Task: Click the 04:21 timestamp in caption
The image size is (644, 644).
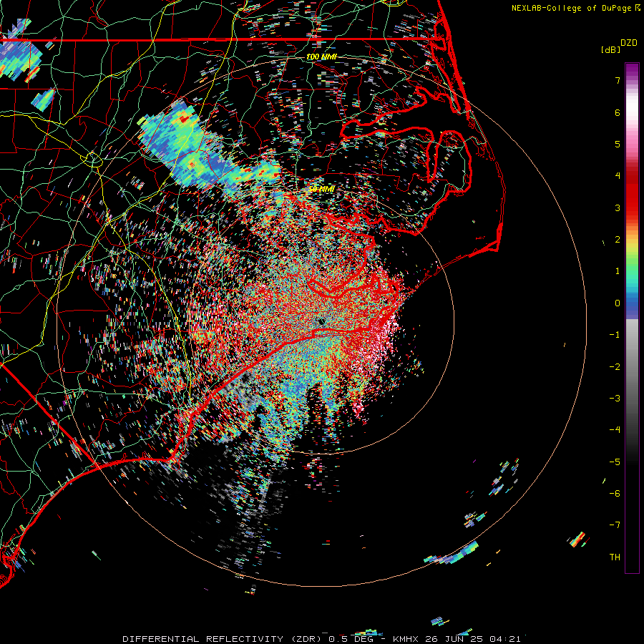Action: 504,639
